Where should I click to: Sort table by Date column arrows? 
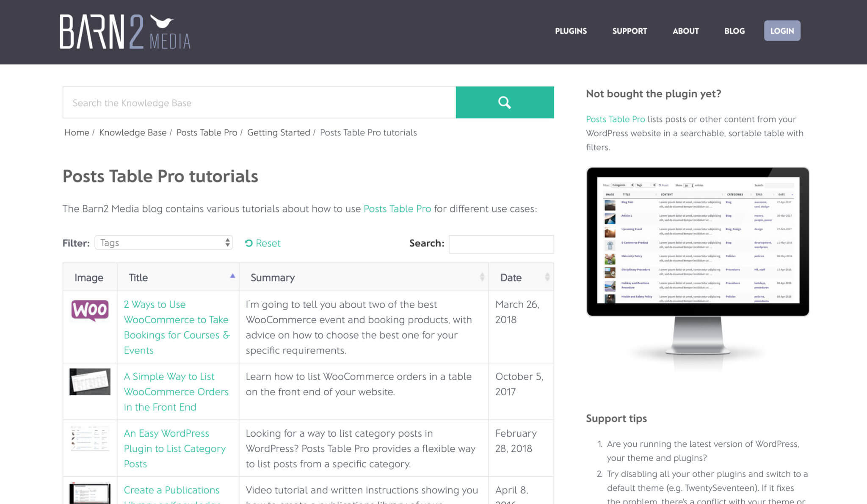click(547, 277)
